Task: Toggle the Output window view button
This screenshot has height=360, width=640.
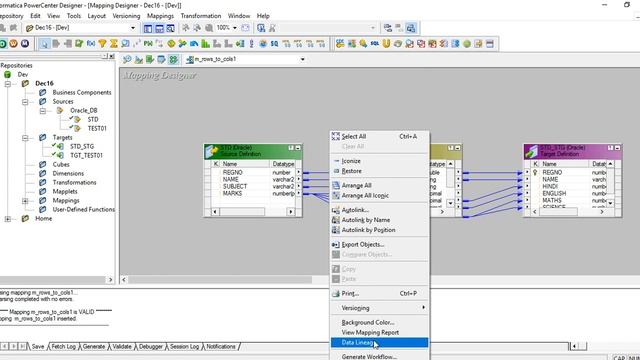Action: click(x=159, y=28)
